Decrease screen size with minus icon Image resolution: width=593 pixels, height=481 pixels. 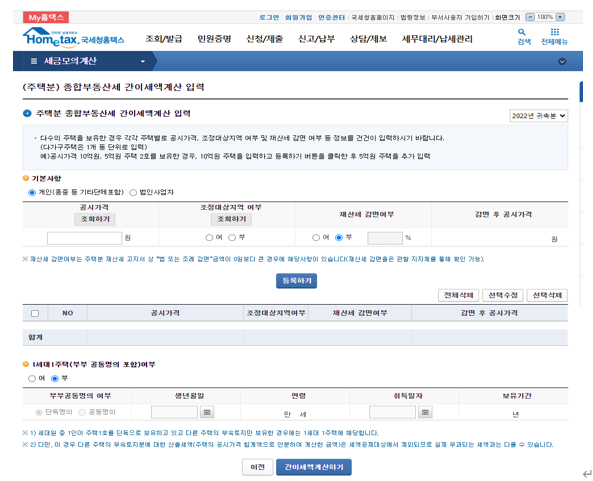[x=530, y=17]
